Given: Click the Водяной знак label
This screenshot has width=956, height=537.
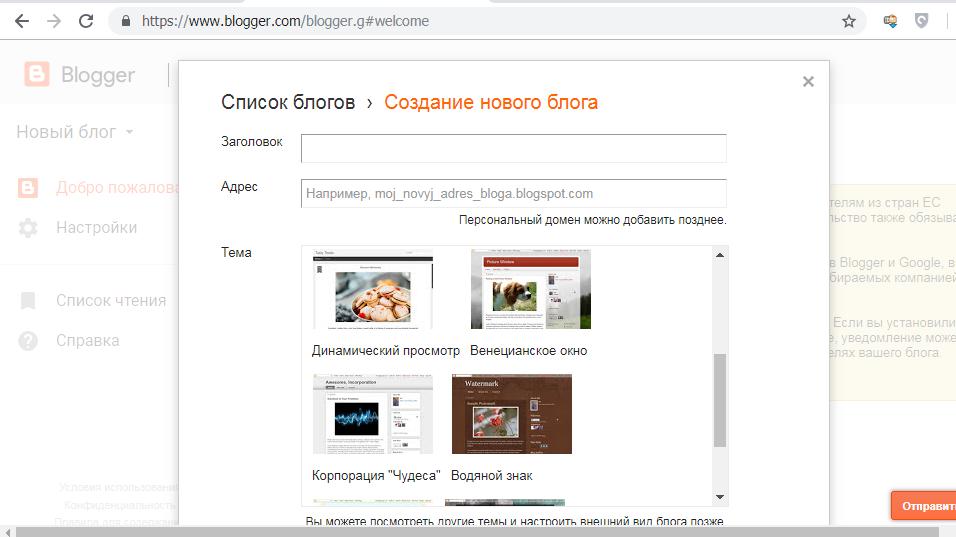Looking at the screenshot, I should [x=492, y=475].
